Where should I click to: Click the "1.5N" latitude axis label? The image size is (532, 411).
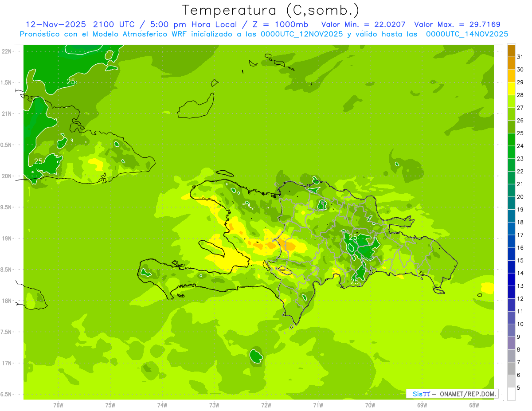click(x=6, y=82)
